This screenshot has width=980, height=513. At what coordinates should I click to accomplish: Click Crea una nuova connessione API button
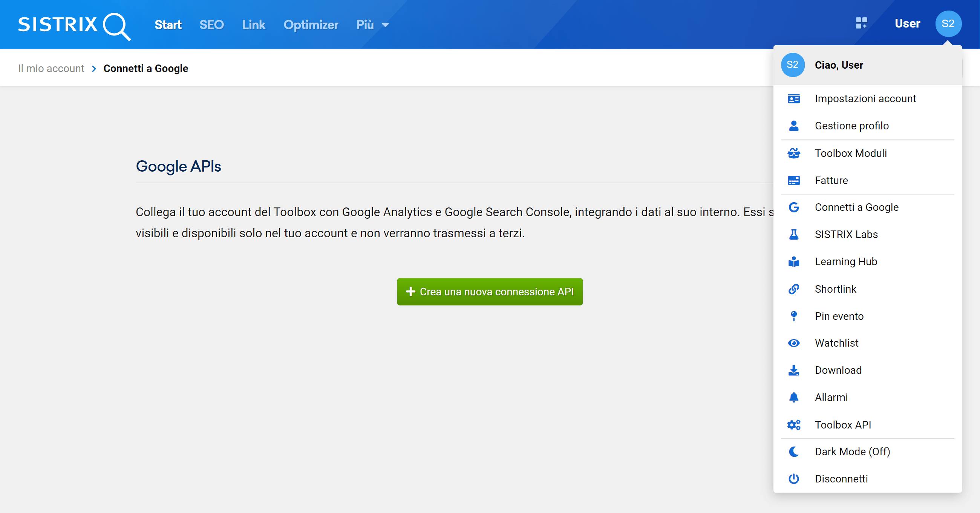[x=490, y=292]
